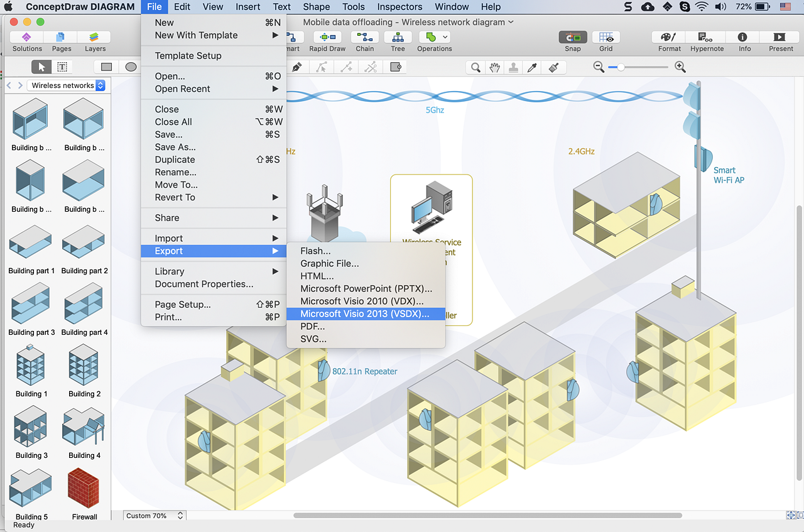The height and width of the screenshot is (532, 804).
Task: Activate the arrow select tool
Action: pyautogui.click(x=42, y=67)
